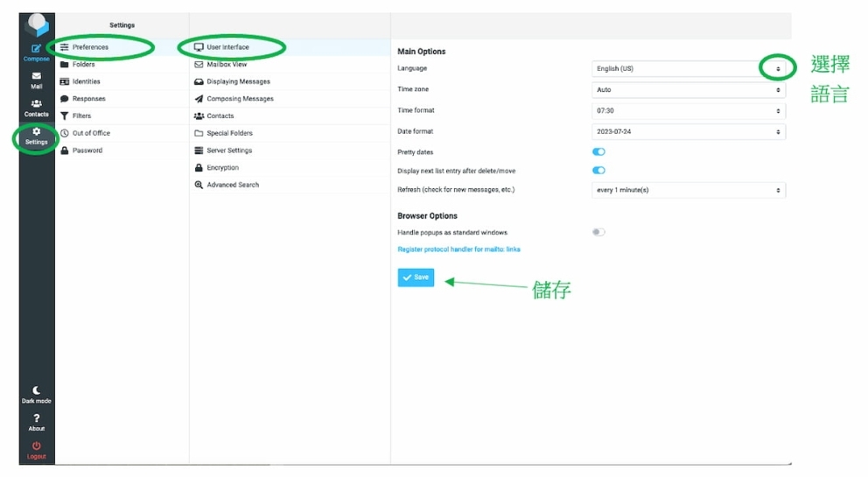This screenshot has width=868, height=477.
Task: Click the red Logout power icon
Action: click(36, 449)
